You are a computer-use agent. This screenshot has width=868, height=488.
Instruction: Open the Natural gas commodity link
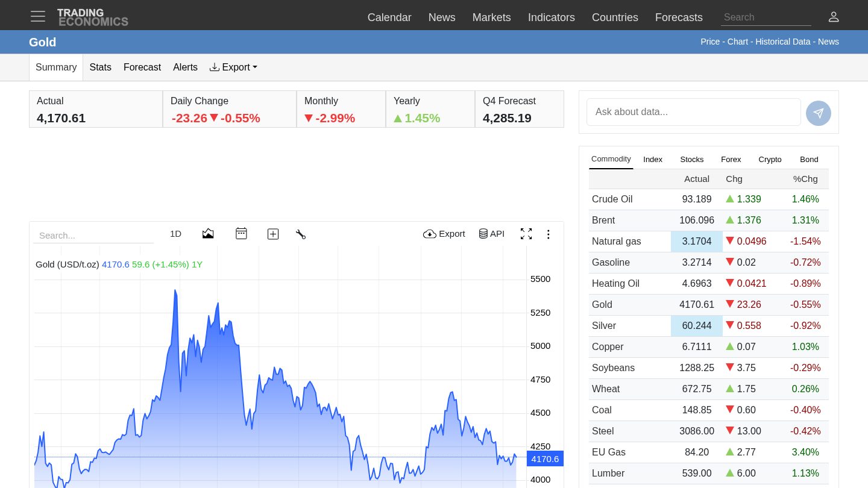pos(617,241)
